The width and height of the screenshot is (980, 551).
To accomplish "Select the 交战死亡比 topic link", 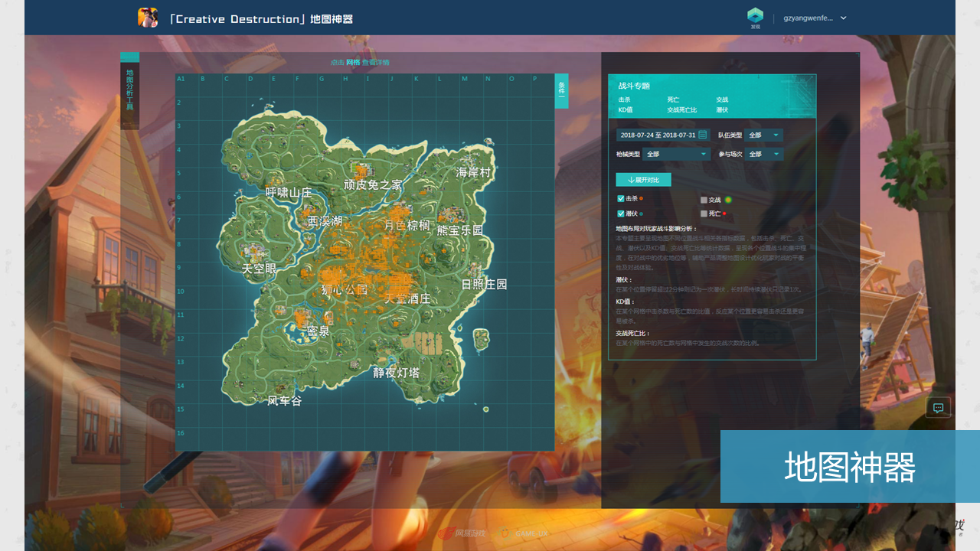I will point(681,110).
